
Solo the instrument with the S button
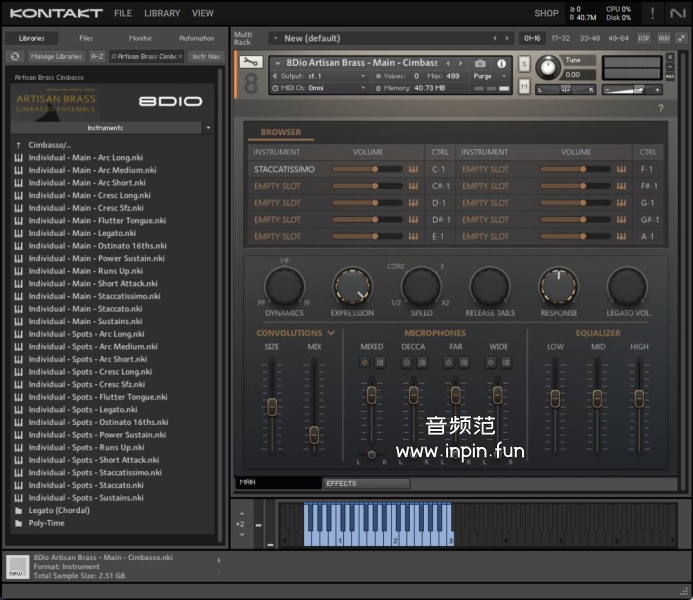click(524, 65)
